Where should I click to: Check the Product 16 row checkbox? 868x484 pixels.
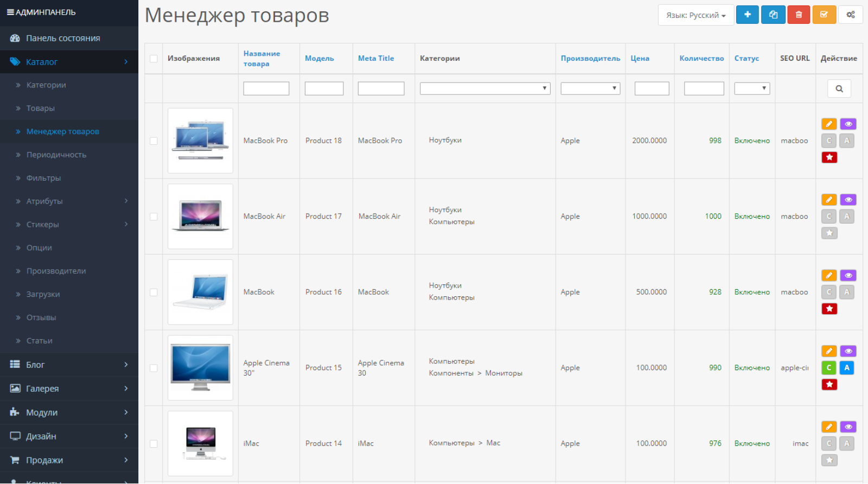154,292
